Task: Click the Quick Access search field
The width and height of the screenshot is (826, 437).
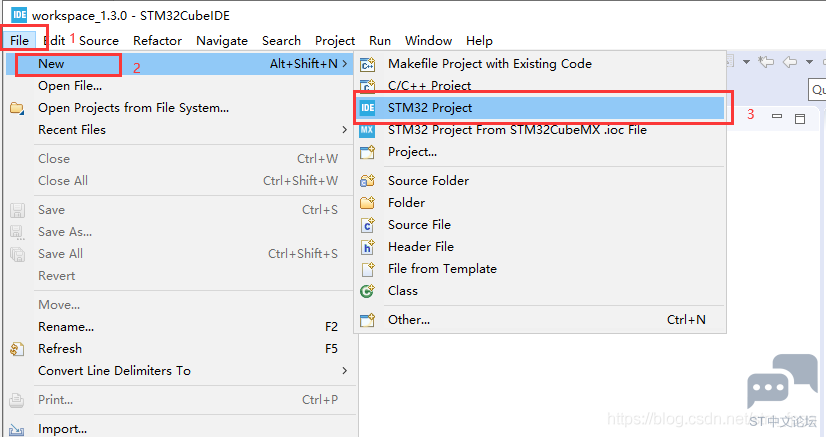Action: coord(817,90)
